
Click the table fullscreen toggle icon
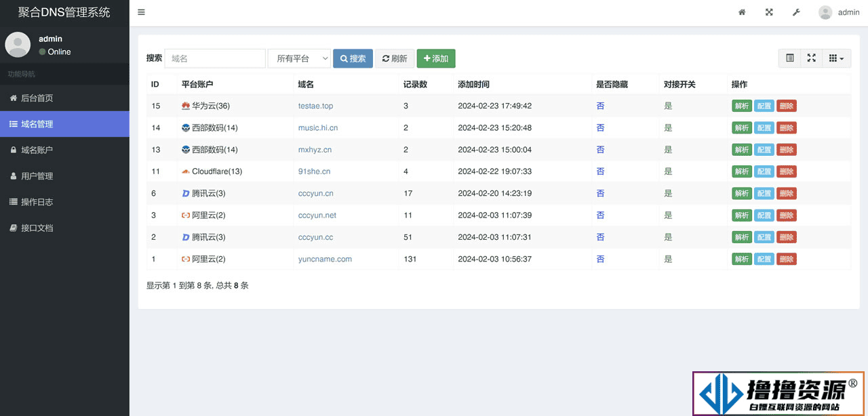[x=811, y=58]
